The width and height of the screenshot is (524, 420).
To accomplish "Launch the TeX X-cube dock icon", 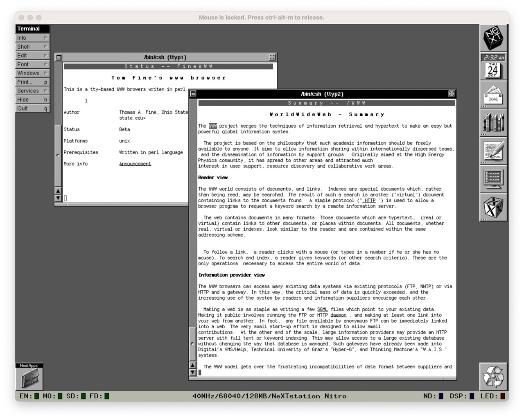I will 493,208.
